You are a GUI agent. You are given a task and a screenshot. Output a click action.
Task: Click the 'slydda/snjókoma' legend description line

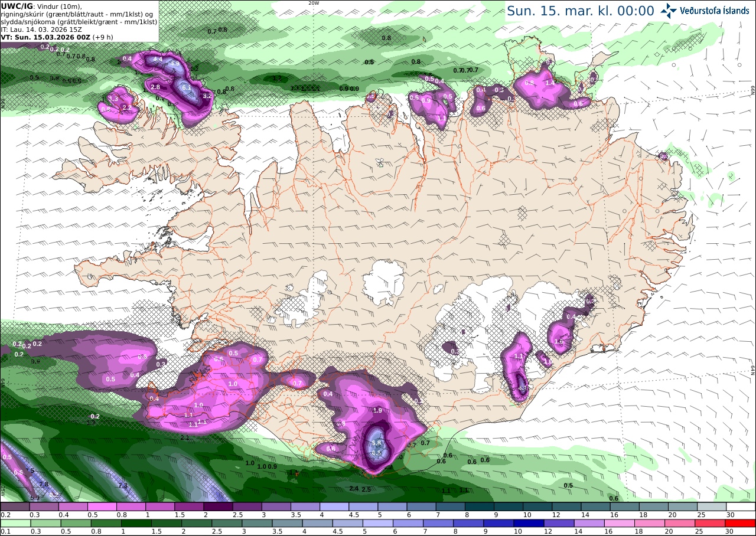[x=79, y=21]
